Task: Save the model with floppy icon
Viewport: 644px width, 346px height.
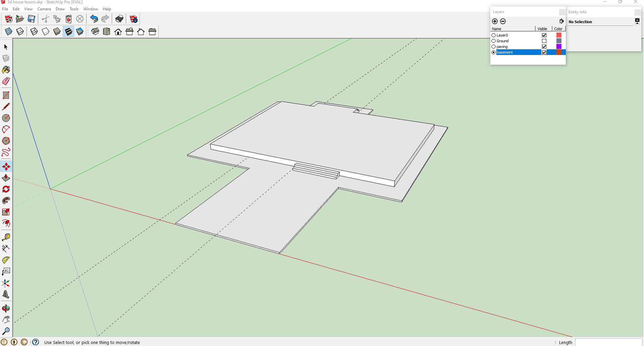Action: point(31,19)
